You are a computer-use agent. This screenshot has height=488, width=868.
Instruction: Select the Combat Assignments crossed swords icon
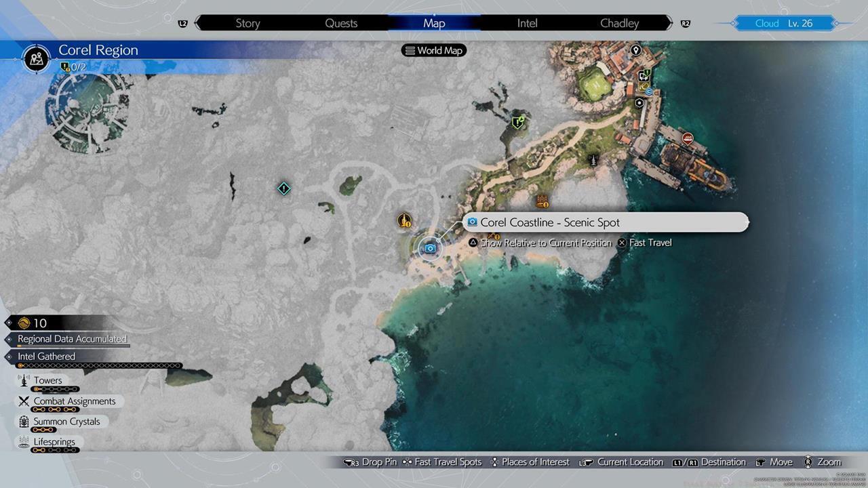[x=23, y=401]
